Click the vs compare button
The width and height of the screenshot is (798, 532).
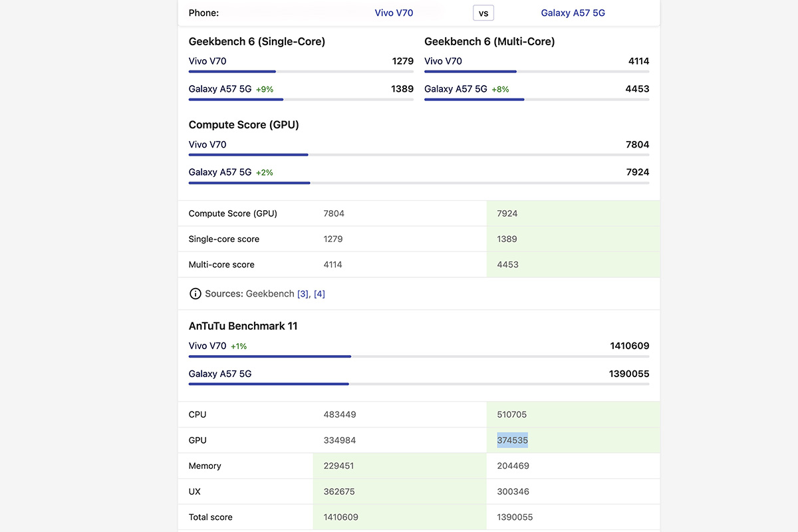tap(483, 13)
